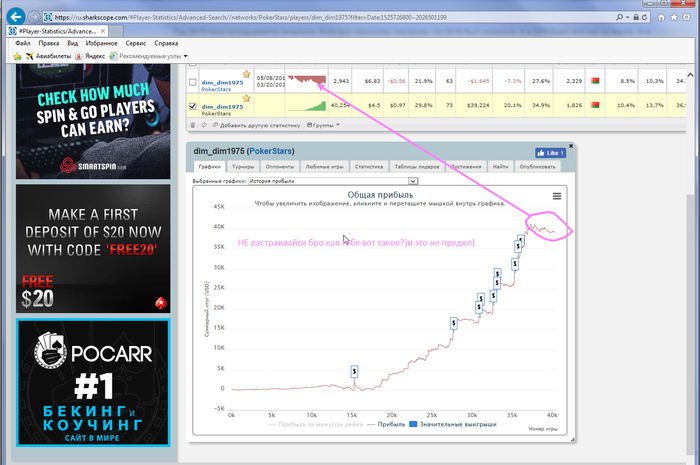
Task: Click the $ win marker near 15k games
Action: coord(354,371)
